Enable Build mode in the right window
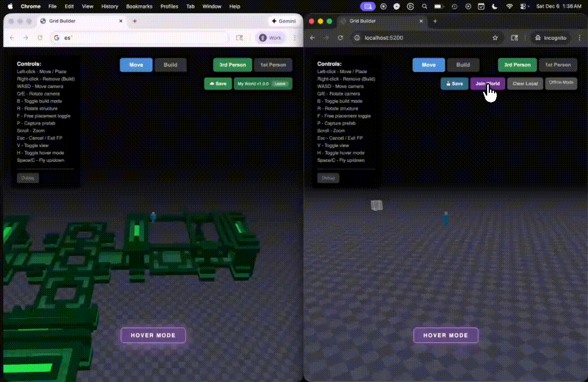 click(463, 65)
